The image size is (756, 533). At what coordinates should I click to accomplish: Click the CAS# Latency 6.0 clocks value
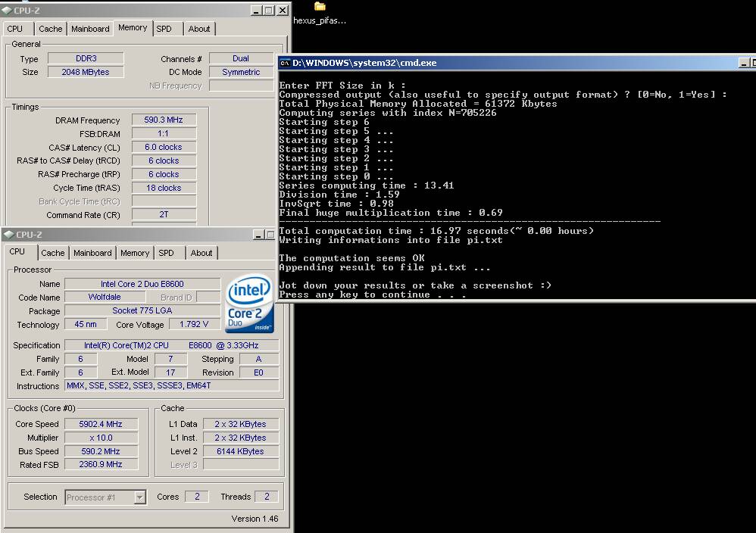pos(164,147)
